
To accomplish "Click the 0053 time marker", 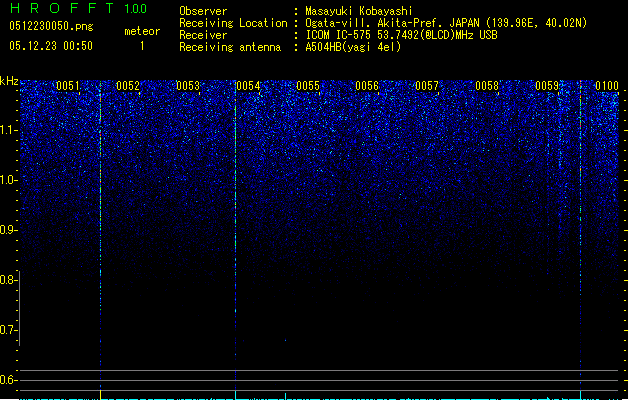I will click(x=188, y=86).
